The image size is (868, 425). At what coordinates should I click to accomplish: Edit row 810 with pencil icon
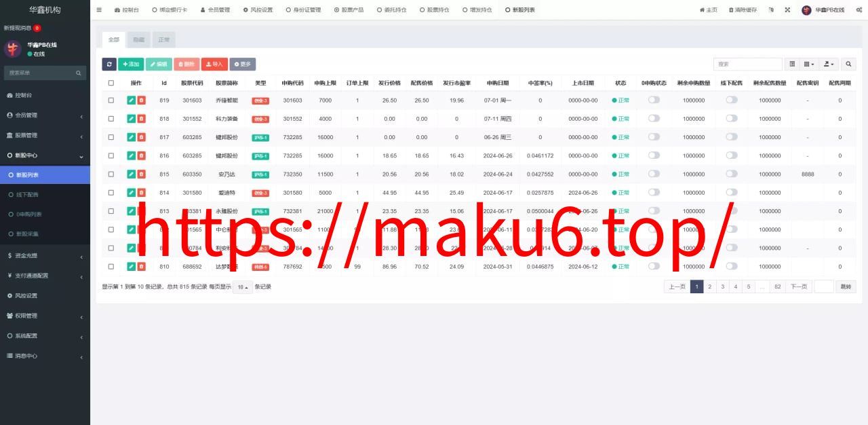point(131,267)
